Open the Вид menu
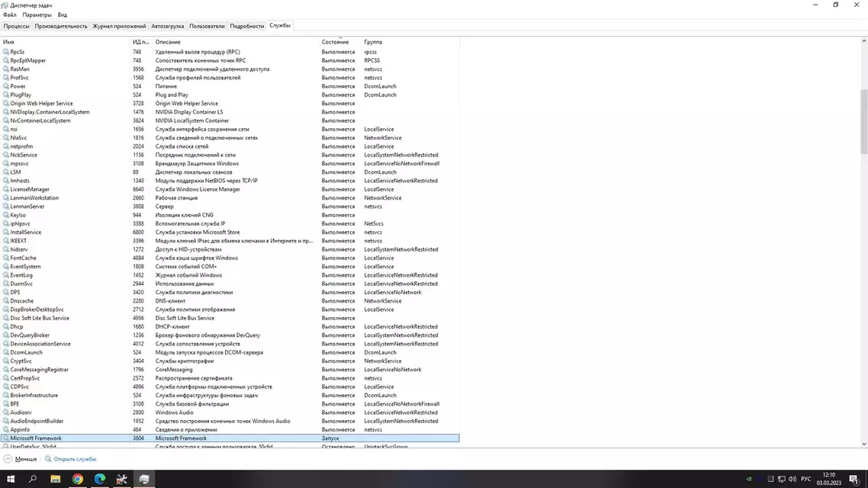The width and height of the screenshot is (868, 488). click(x=63, y=15)
